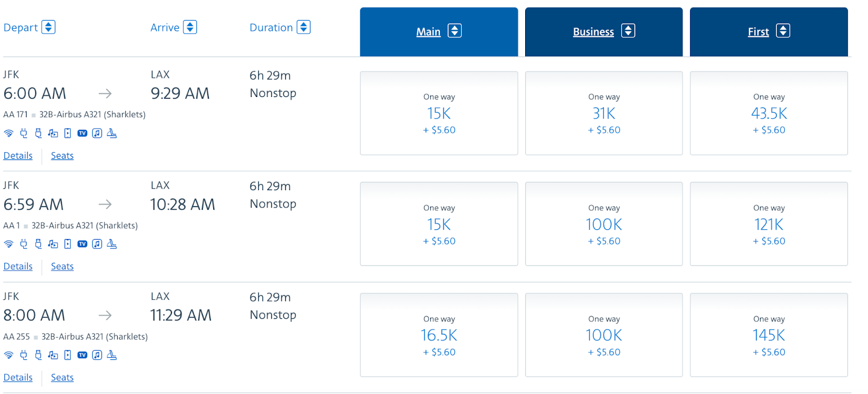Select the 15K Main fare for AA 171
Viewport: 868px width, 394px height.
[439, 113]
